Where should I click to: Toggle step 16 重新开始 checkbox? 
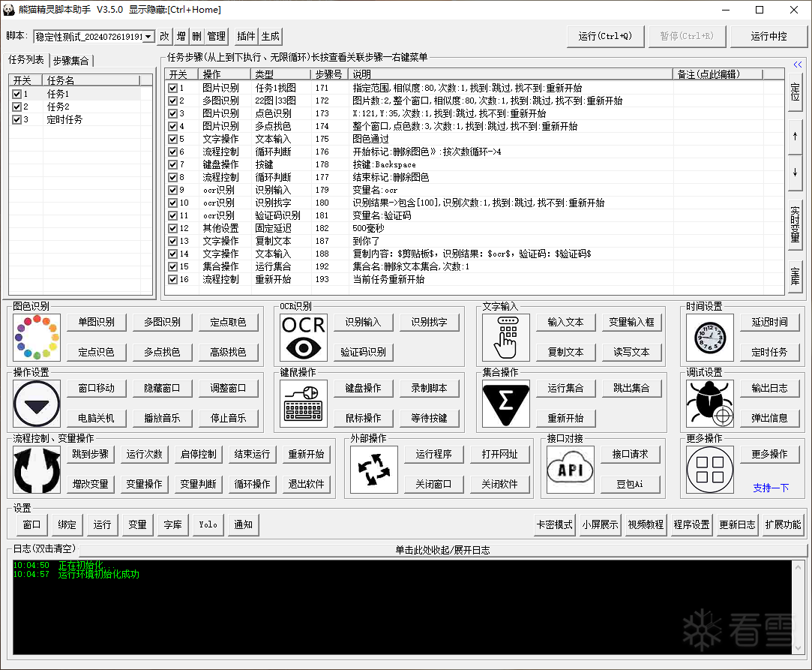(173, 279)
